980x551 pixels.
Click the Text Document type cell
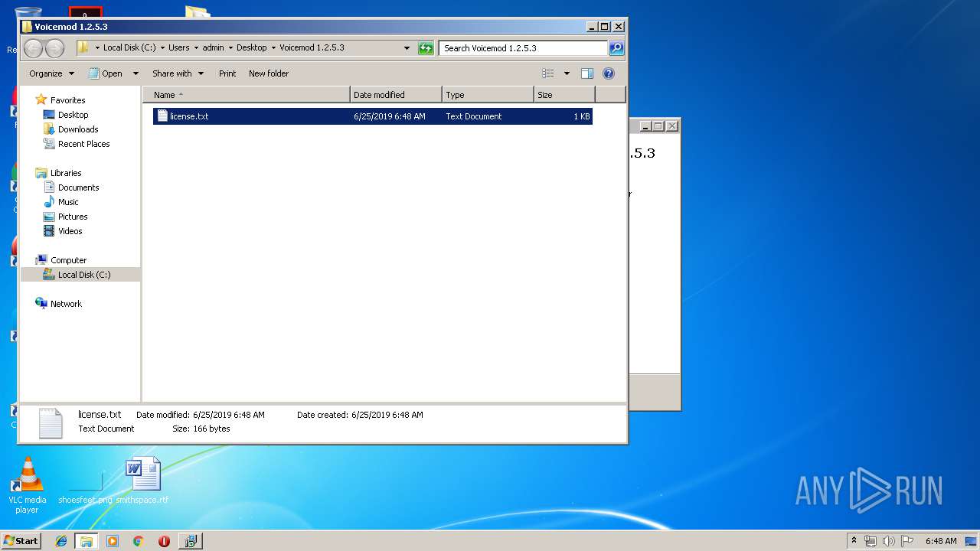click(x=474, y=116)
